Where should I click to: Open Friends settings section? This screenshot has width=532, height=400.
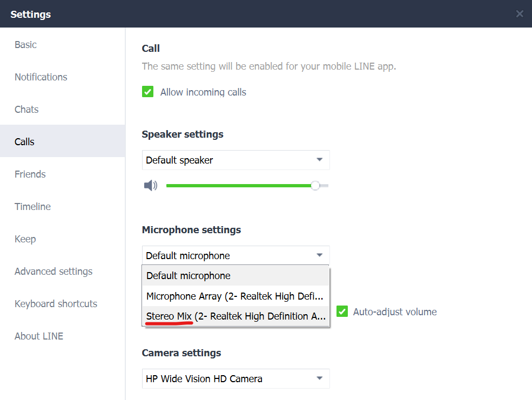tap(30, 174)
